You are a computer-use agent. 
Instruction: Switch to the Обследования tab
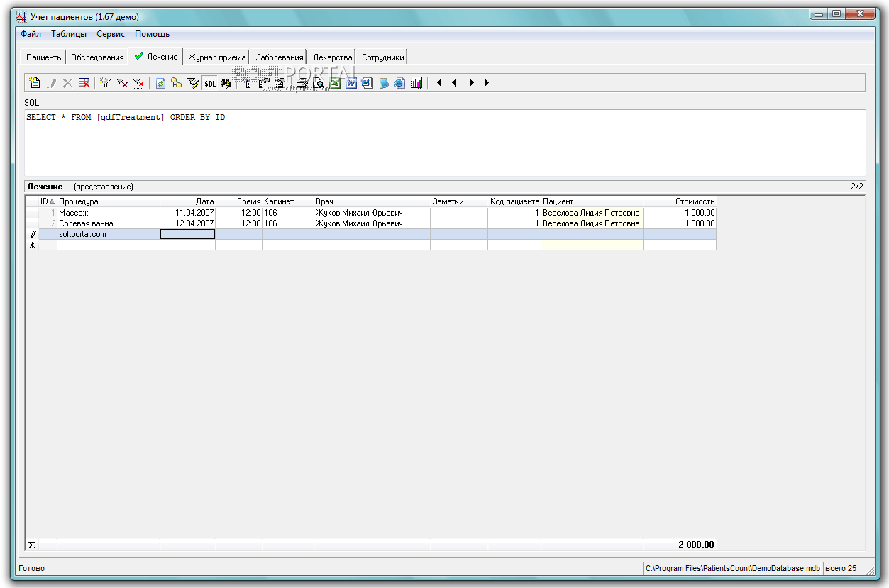(97, 57)
